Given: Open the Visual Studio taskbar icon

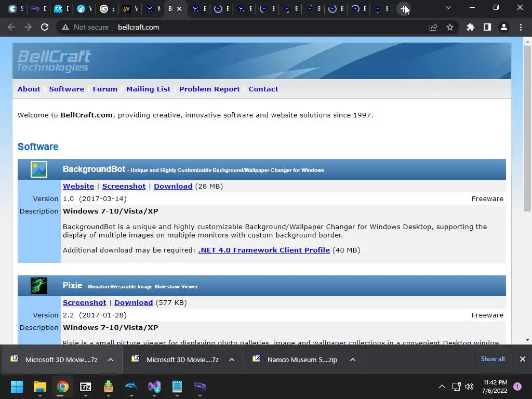Looking at the screenshot, I should [x=154, y=387].
